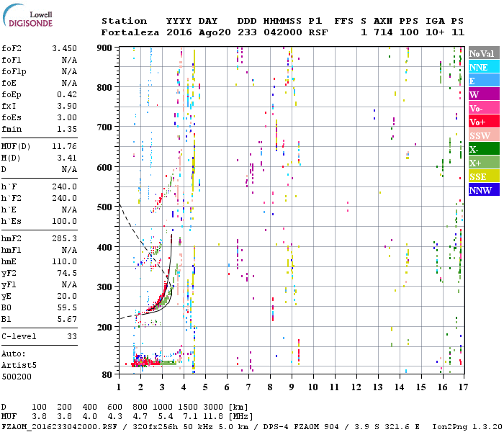Screen dimensions: 504x432
Task: Select the SSE yellow legend swatch
Action: 484,176
